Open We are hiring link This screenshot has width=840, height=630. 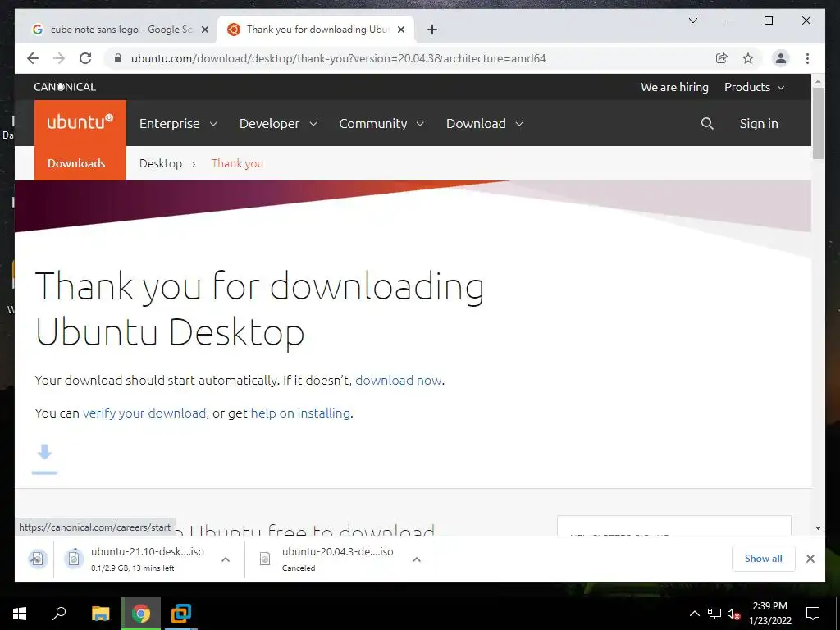[x=674, y=87]
